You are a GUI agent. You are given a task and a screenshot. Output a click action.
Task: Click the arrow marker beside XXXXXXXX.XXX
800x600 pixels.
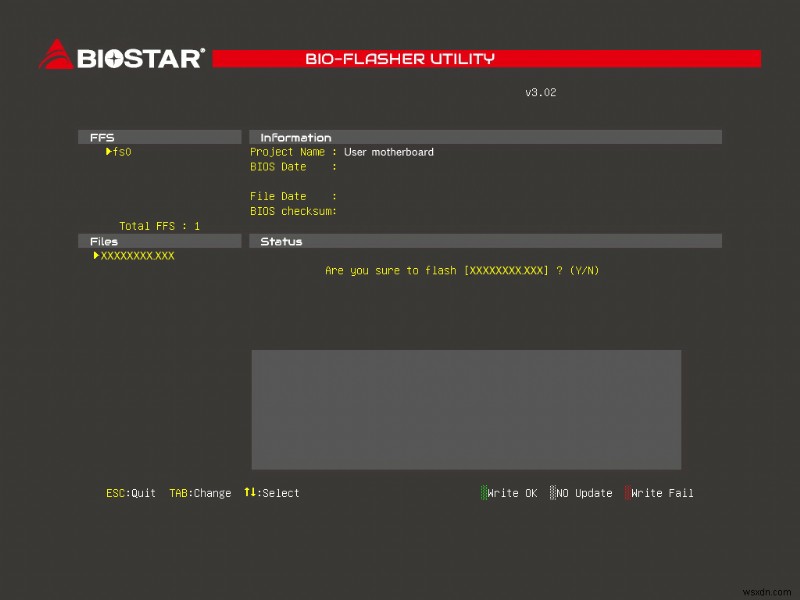(x=96, y=255)
